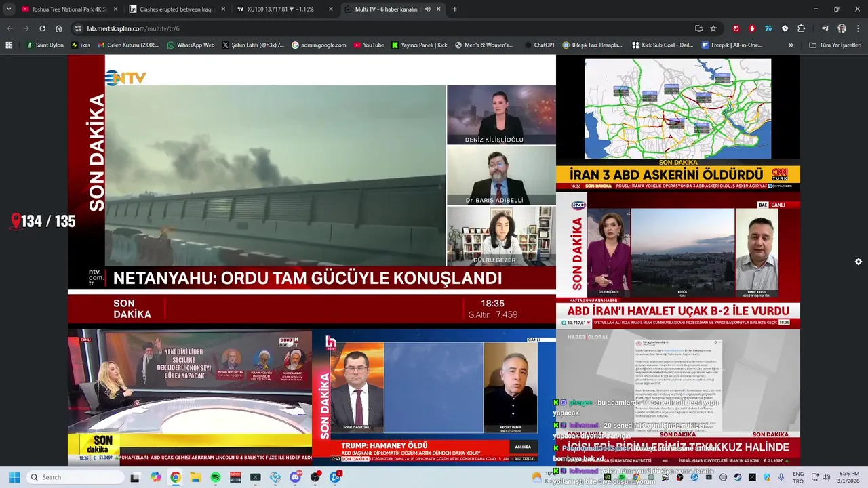Open ikas bookmark

[81, 45]
